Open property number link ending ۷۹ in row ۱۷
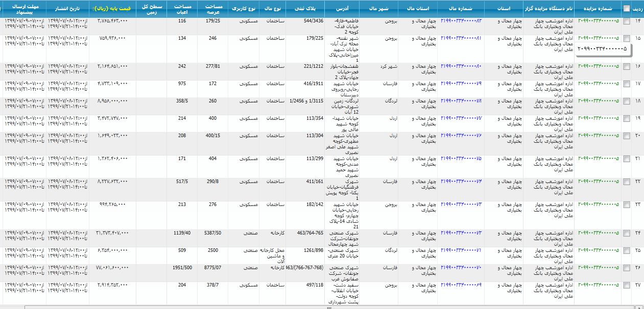 [461, 84]
